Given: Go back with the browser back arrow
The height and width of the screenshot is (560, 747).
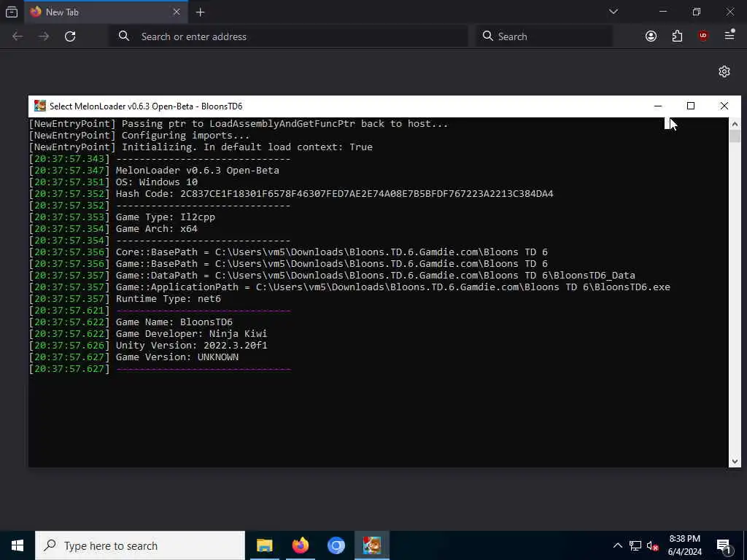Looking at the screenshot, I should point(18,36).
